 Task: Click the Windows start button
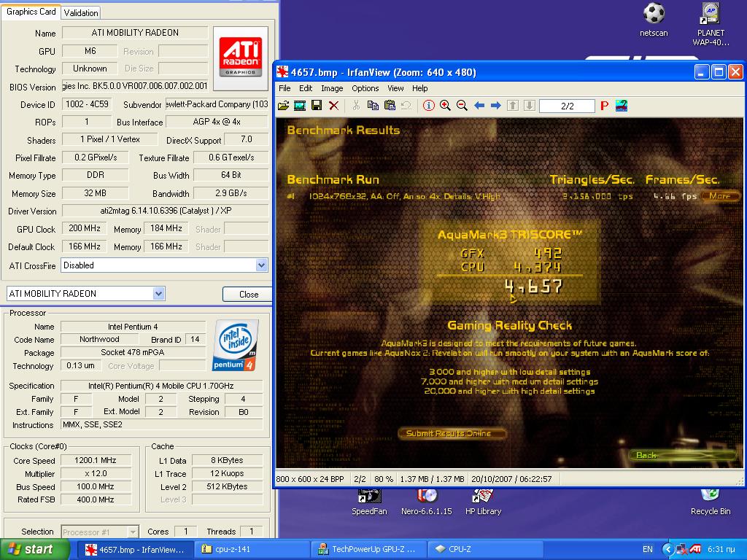[x=35, y=549]
